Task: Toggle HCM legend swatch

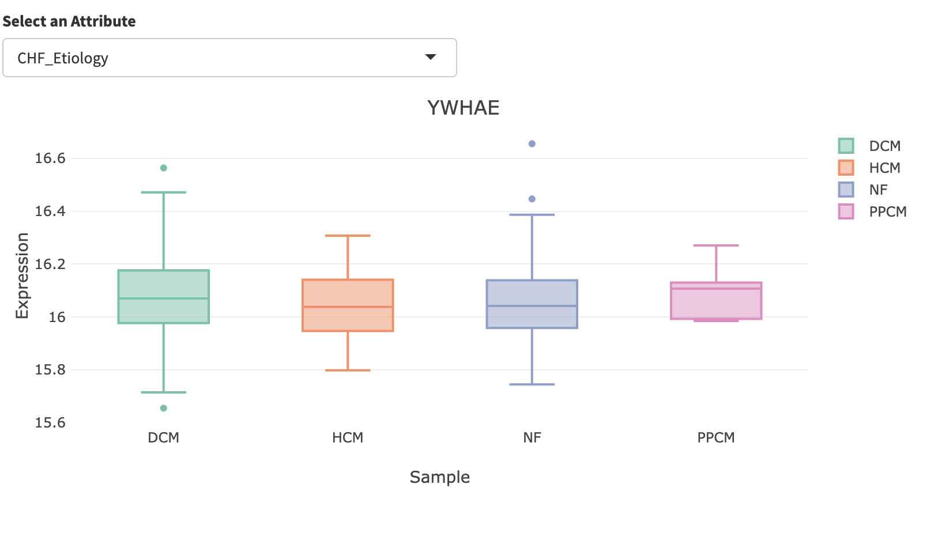Action: click(x=846, y=168)
